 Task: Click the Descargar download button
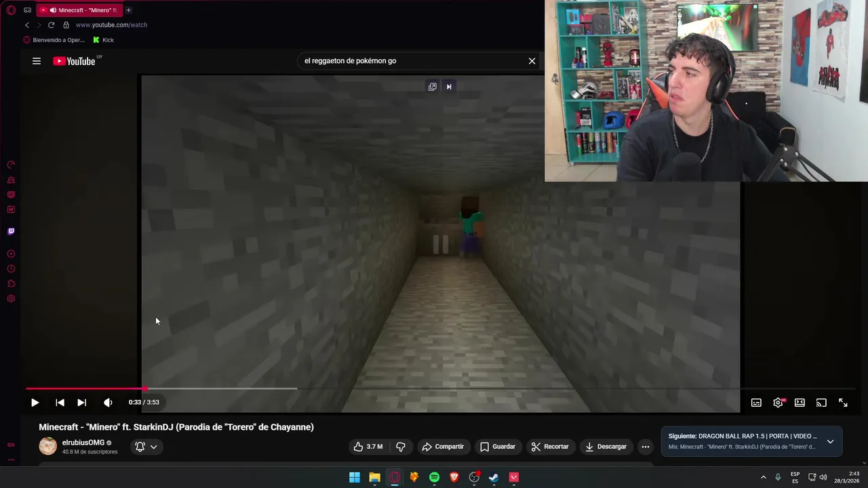(606, 447)
